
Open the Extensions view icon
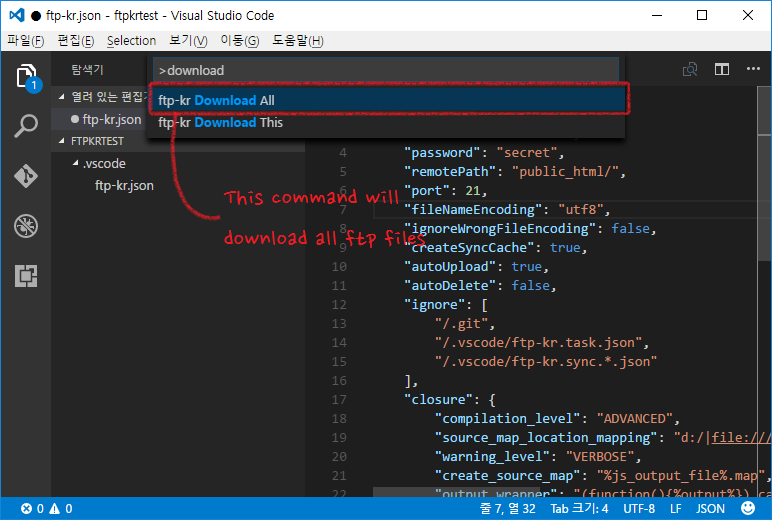(x=26, y=276)
